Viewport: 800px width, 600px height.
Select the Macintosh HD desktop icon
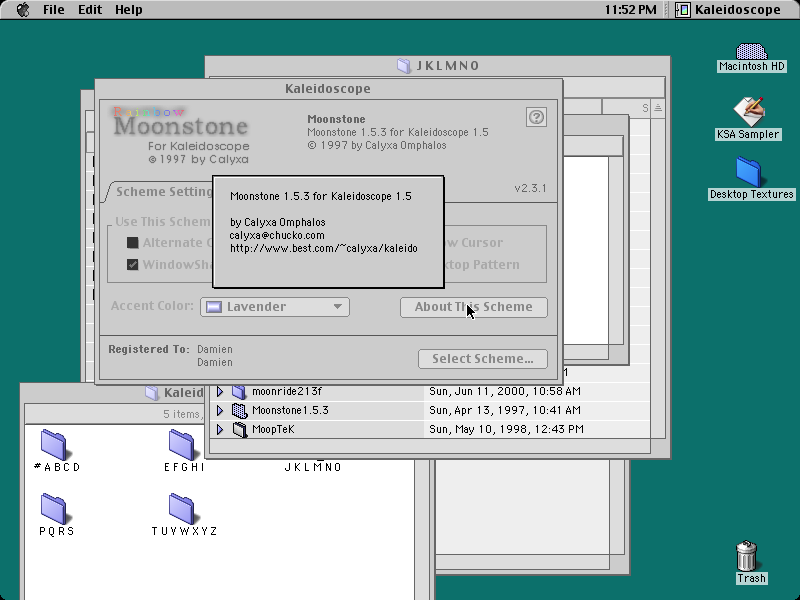click(752, 57)
